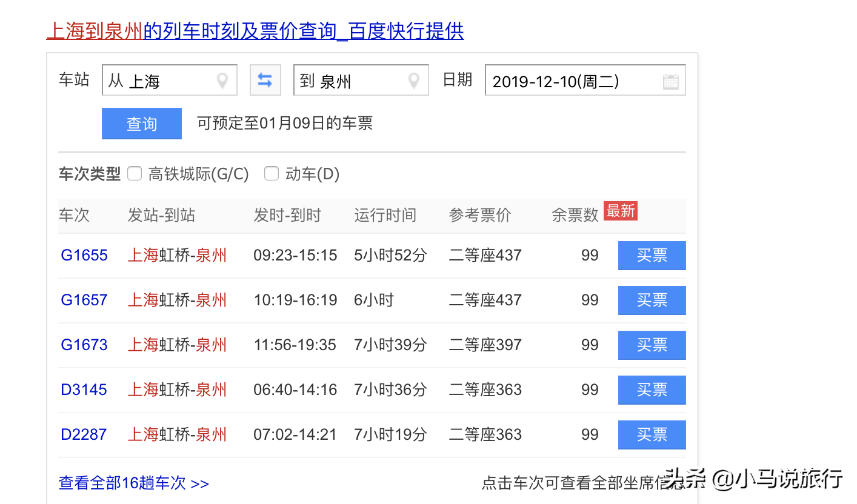Click price 二等座437 in G1657 row
The image size is (857, 504).
pos(485,300)
